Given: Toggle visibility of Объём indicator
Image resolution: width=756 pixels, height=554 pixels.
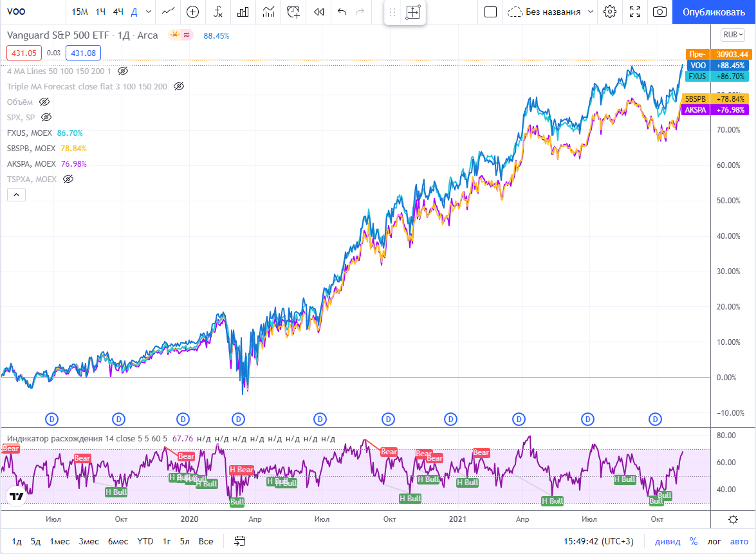Looking at the screenshot, I should (x=44, y=102).
